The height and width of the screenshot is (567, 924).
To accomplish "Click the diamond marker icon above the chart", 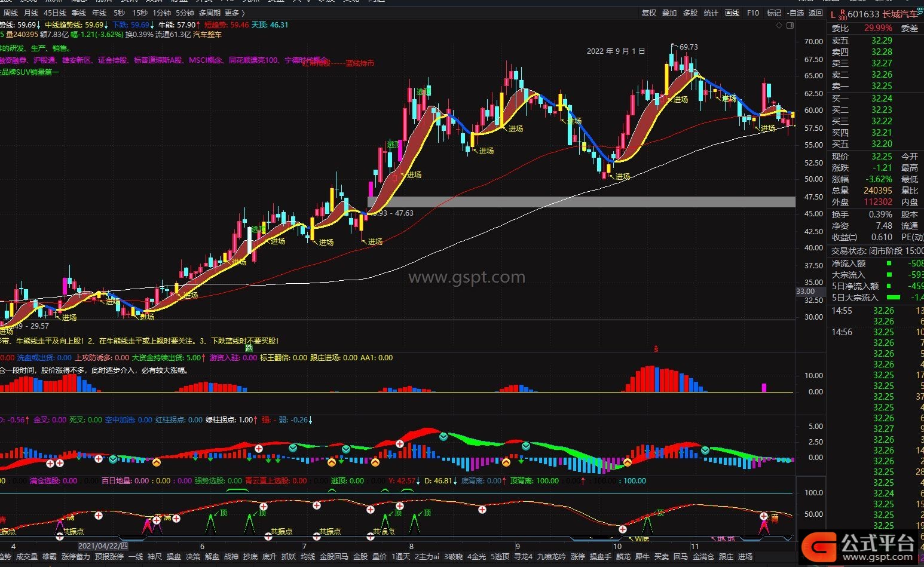I will (779, 25).
